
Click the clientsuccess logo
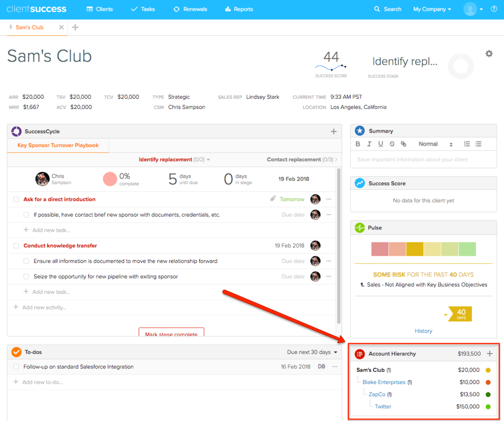tap(36, 9)
